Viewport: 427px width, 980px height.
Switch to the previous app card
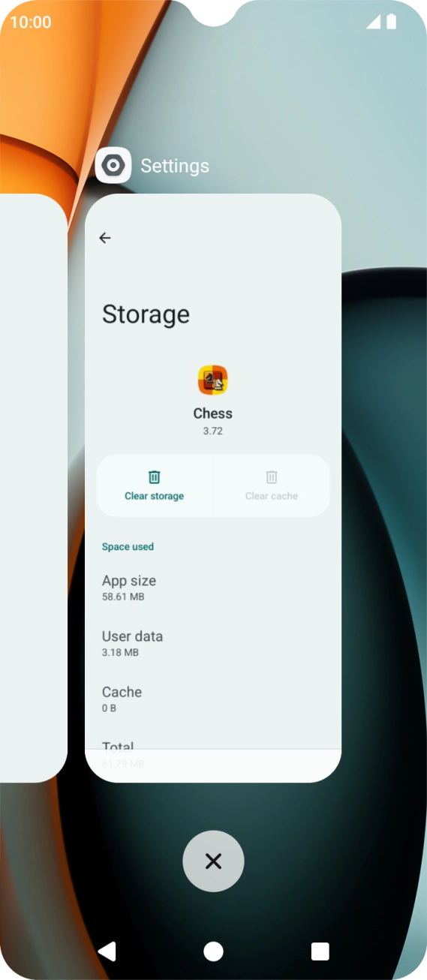34,488
